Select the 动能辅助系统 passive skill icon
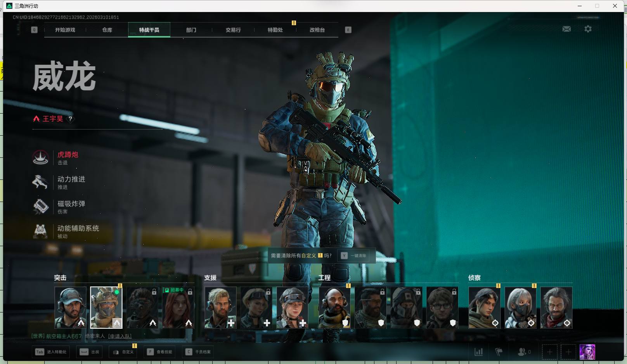 point(40,231)
